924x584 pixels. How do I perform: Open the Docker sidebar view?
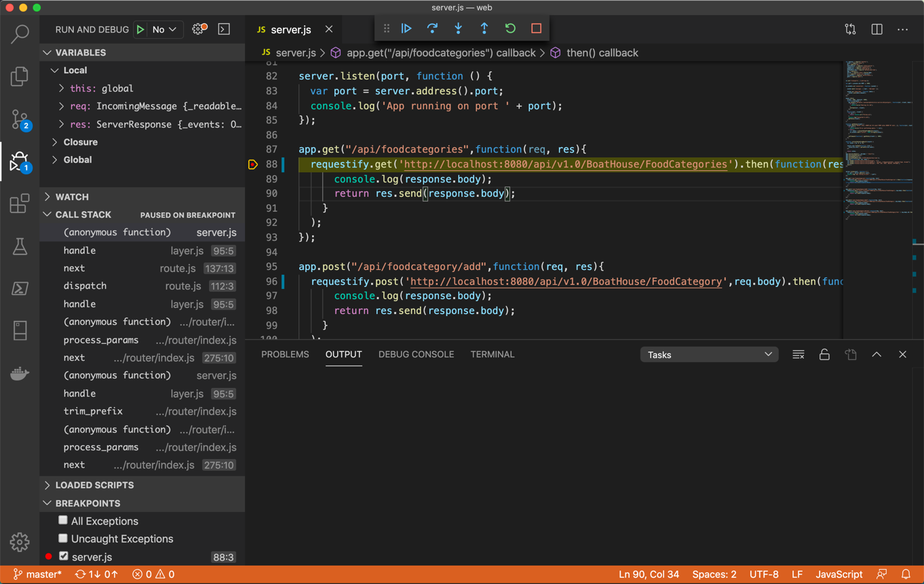[20, 374]
